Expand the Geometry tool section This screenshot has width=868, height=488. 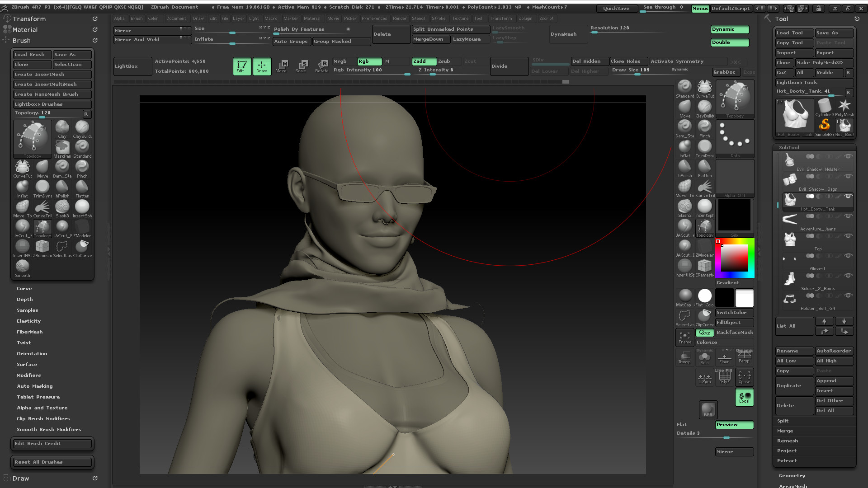click(x=792, y=476)
